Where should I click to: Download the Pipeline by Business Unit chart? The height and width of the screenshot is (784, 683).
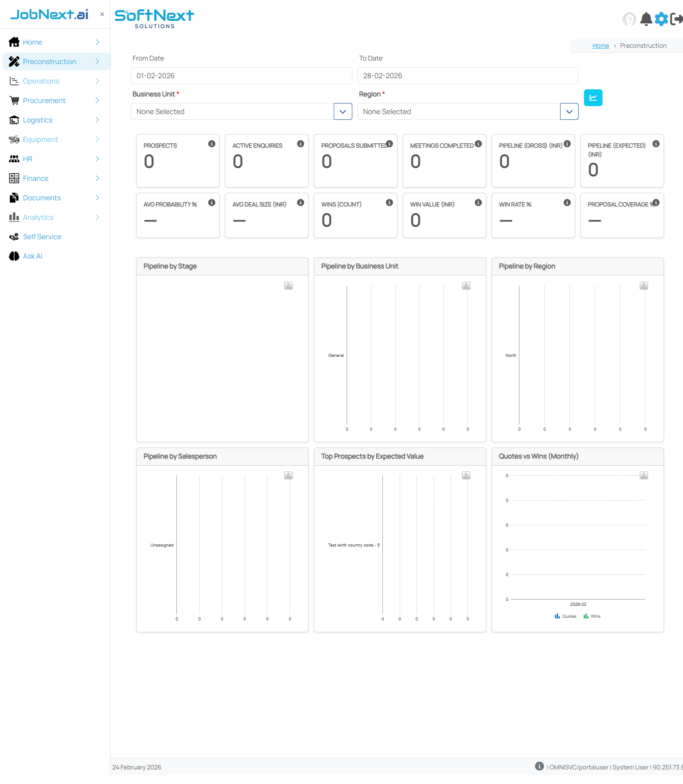tap(466, 286)
